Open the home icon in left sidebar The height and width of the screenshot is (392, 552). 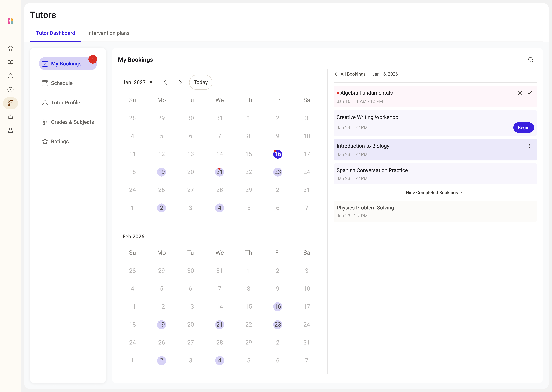(10, 49)
